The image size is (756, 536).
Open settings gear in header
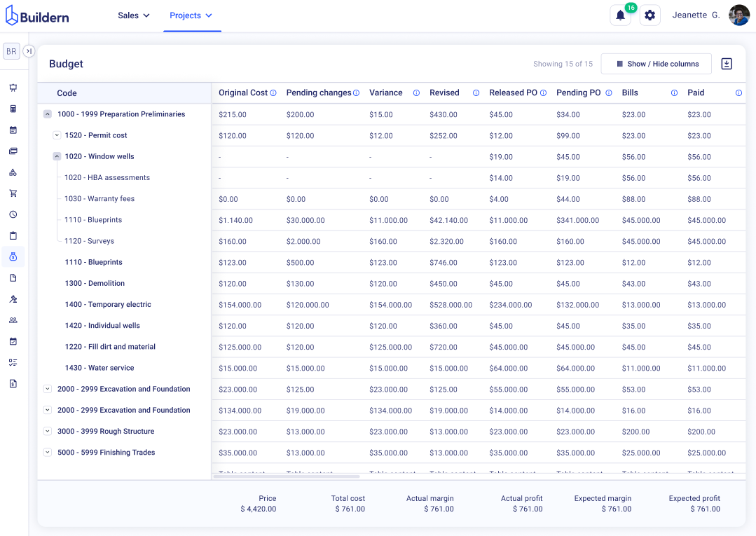tap(650, 15)
